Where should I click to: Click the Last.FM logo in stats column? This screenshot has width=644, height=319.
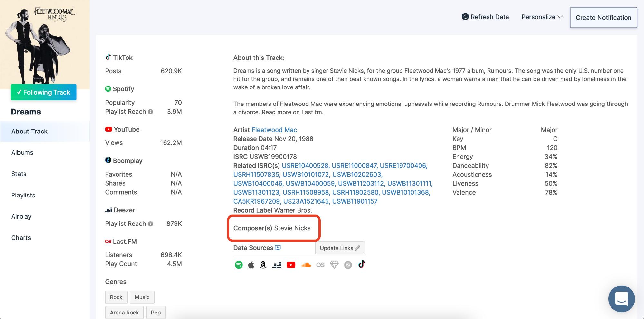(x=108, y=242)
